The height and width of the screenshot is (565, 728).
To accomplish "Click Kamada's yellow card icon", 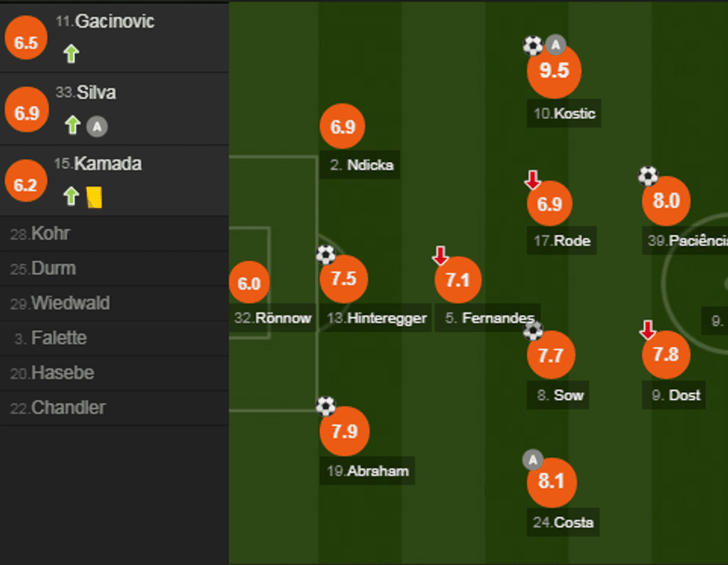I will click(x=94, y=197).
